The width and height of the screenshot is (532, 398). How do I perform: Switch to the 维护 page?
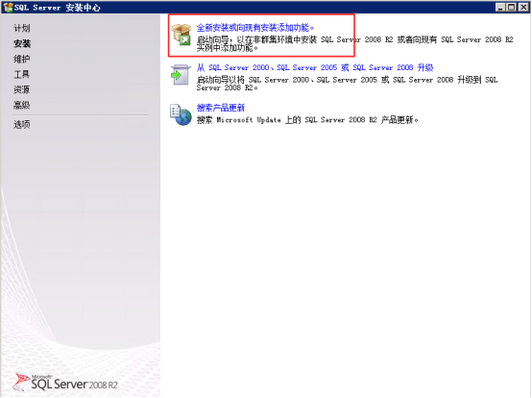(x=22, y=59)
